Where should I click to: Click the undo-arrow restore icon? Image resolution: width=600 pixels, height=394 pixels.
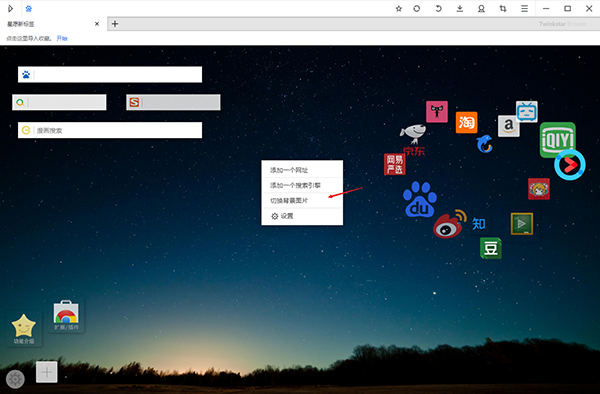pyautogui.click(x=439, y=8)
